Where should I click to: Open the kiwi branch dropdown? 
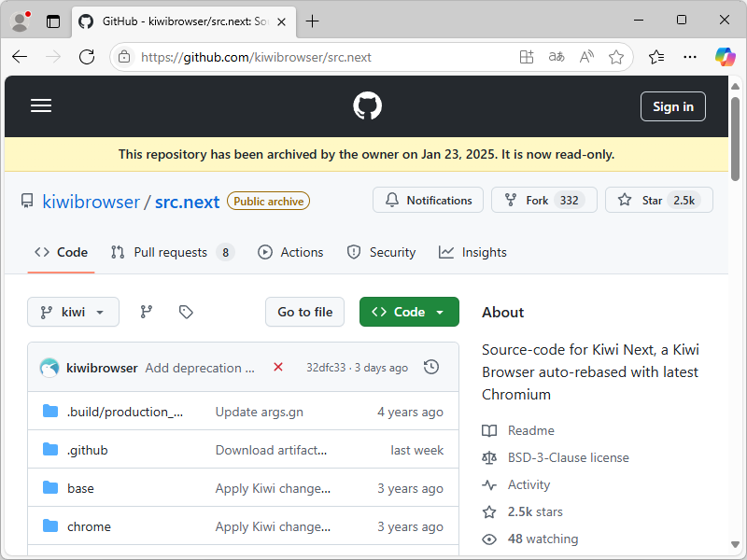73,312
